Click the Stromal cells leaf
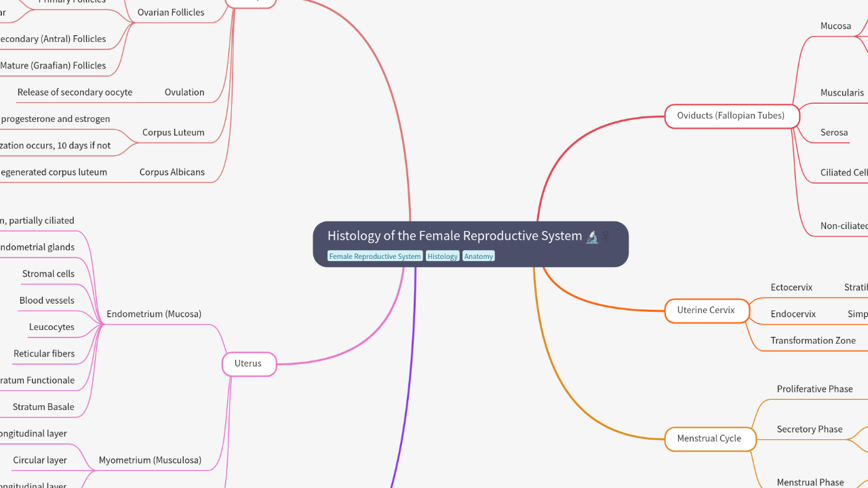Image resolution: width=868 pixels, height=488 pixels. point(48,274)
